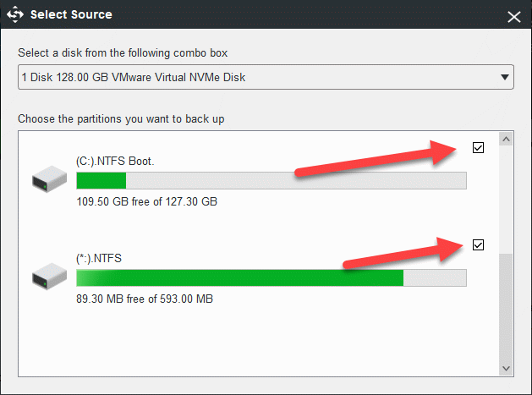Select the (*:).NTFS partition label

(x=100, y=258)
